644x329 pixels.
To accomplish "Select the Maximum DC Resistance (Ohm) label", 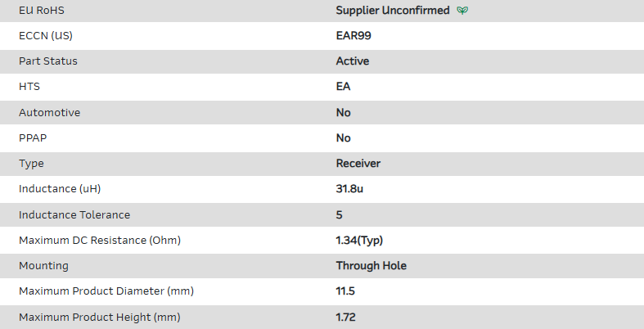I will coord(100,240).
